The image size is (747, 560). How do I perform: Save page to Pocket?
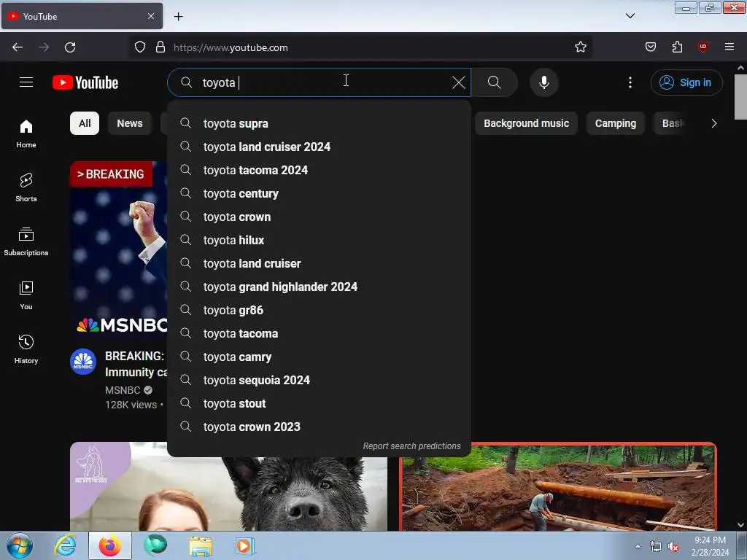650,47
